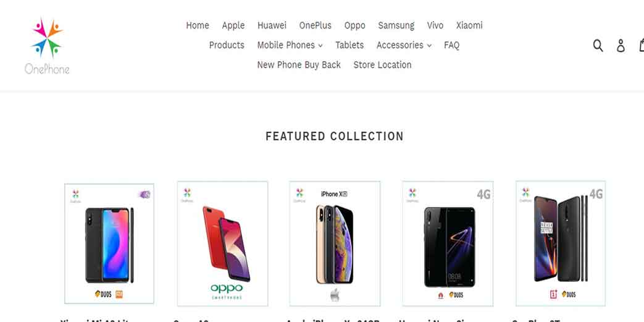Open the OnePlus category
Screen dimensions: 644x322
coord(315,25)
